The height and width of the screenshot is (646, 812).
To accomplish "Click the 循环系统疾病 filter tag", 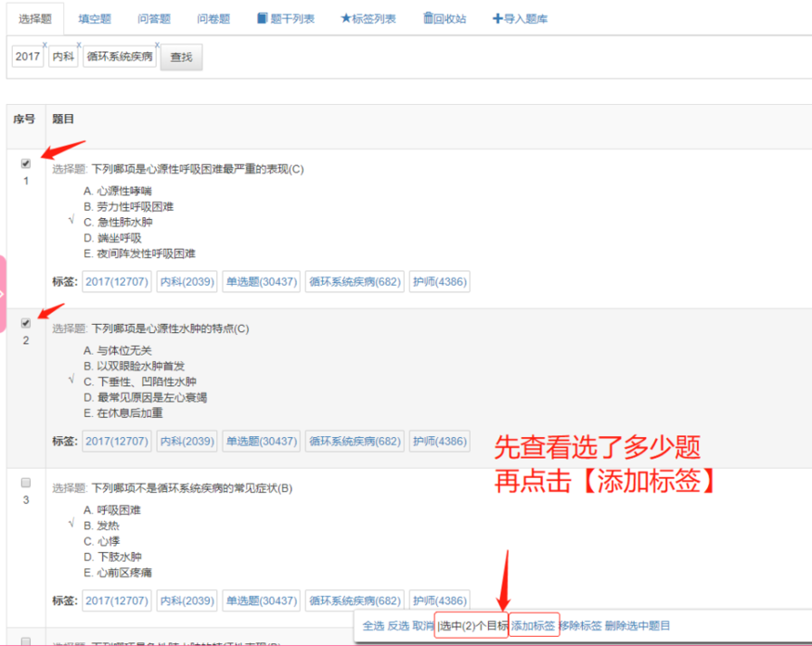I will 120,57.
